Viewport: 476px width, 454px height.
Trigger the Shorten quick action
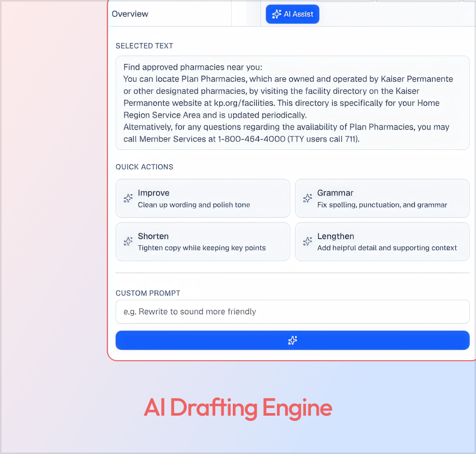coord(202,242)
